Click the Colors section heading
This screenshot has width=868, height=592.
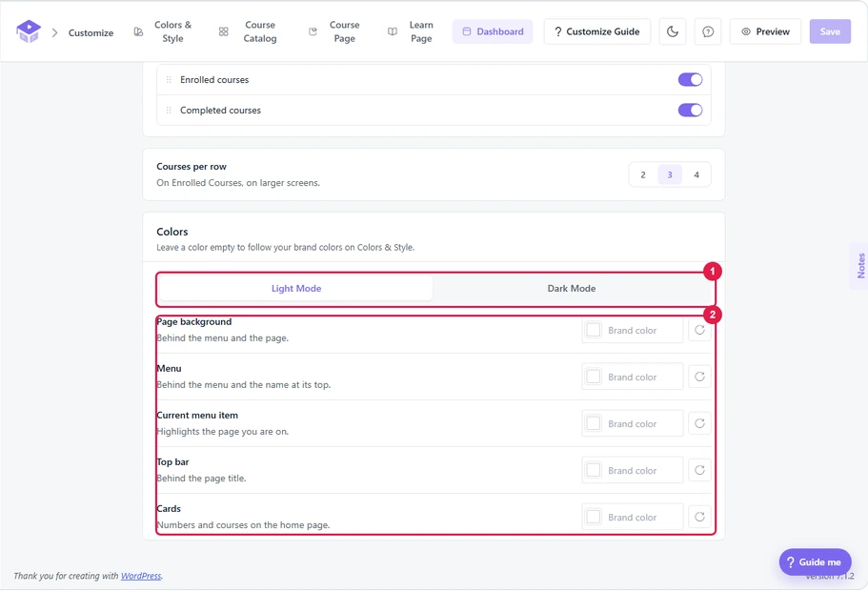click(172, 232)
